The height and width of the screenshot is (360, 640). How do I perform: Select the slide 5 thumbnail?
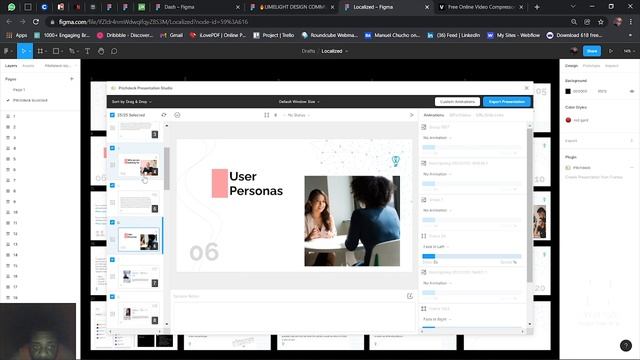click(138, 202)
